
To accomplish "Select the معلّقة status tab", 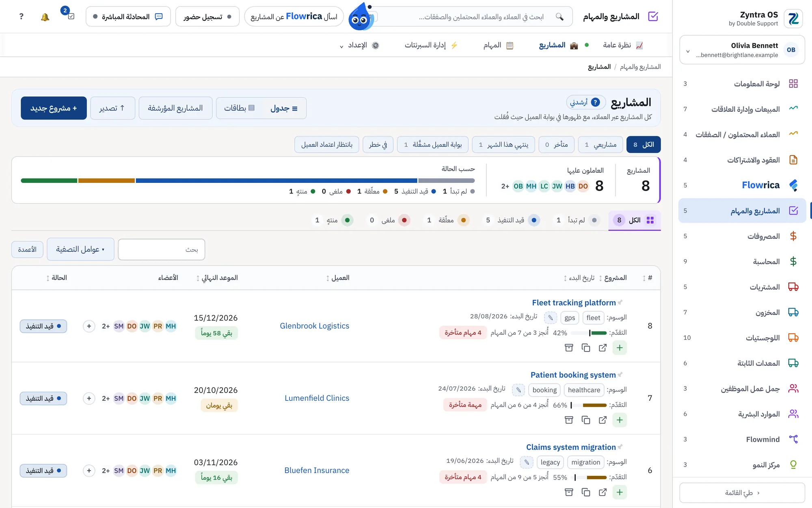I will click(446, 220).
